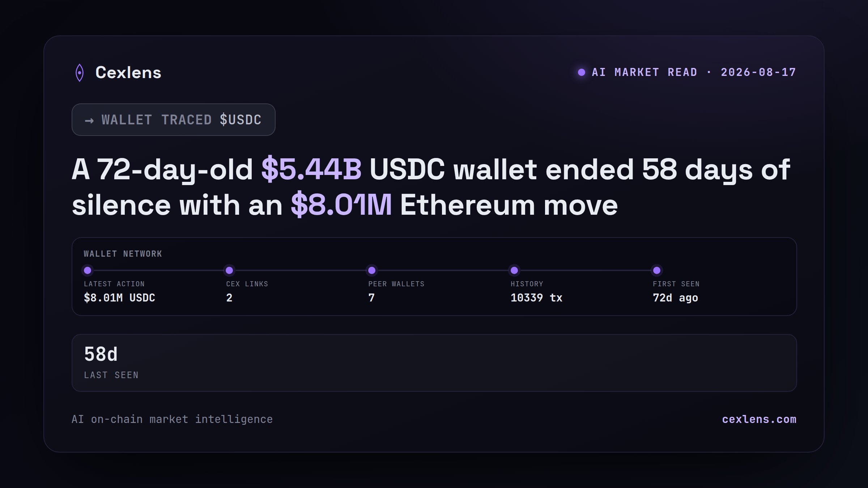Click the Wallet Traced $USDC badge

174,120
